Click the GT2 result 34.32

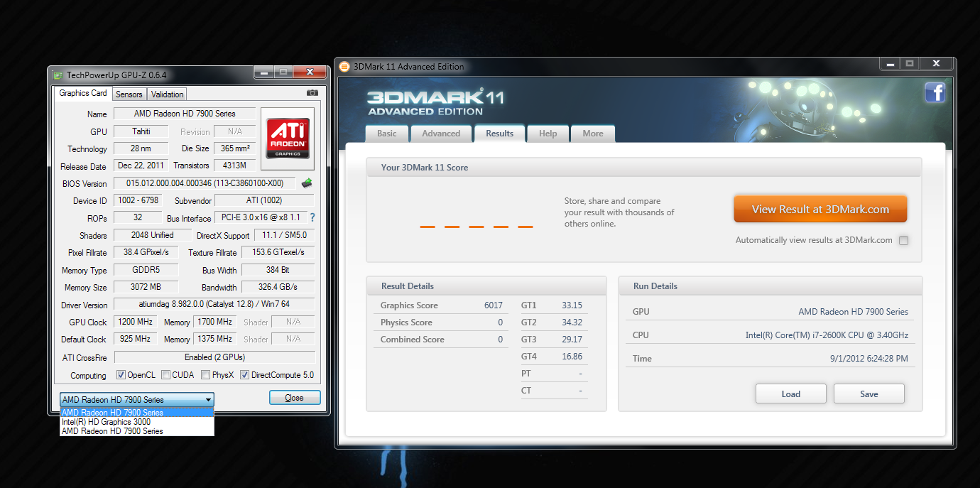coord(572,322)
